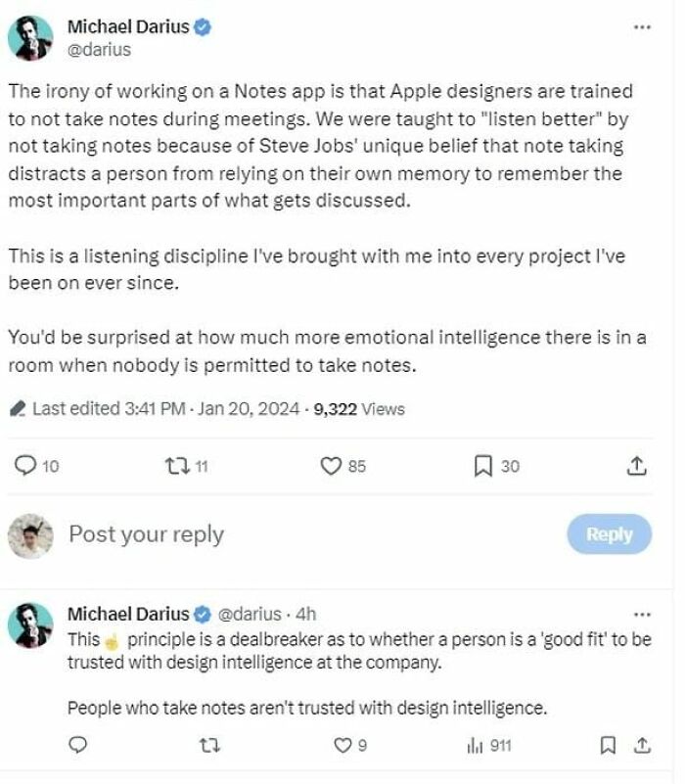
Task: Like the main tweet with heart icon
Action: [x=332, y=466]
